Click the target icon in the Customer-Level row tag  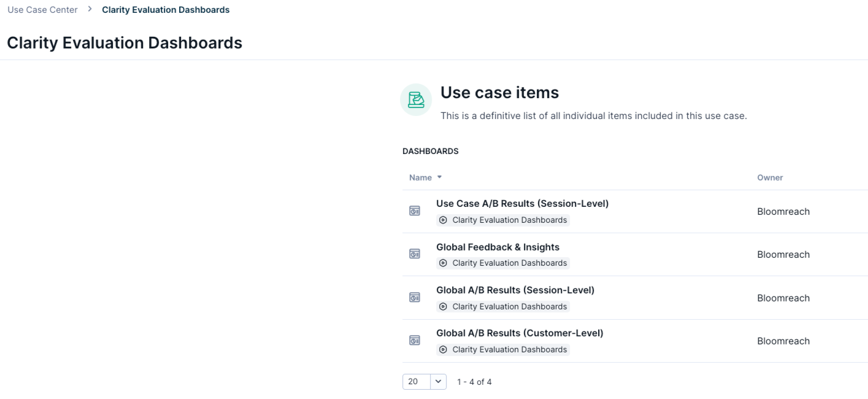443,349
